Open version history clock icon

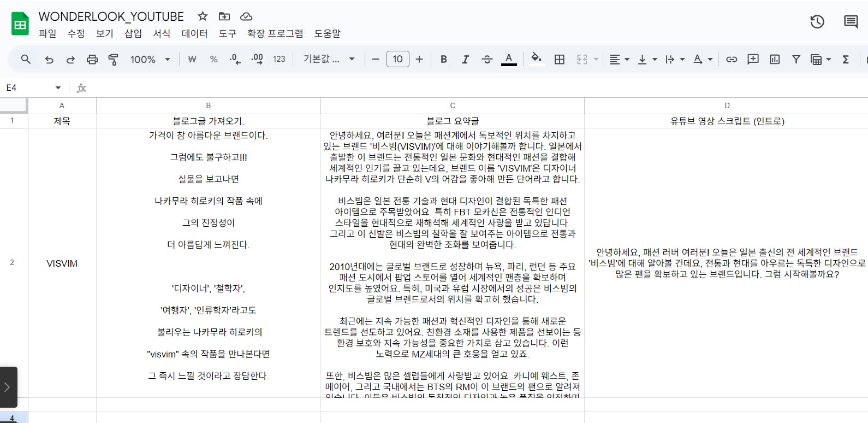tap(817, 22)
